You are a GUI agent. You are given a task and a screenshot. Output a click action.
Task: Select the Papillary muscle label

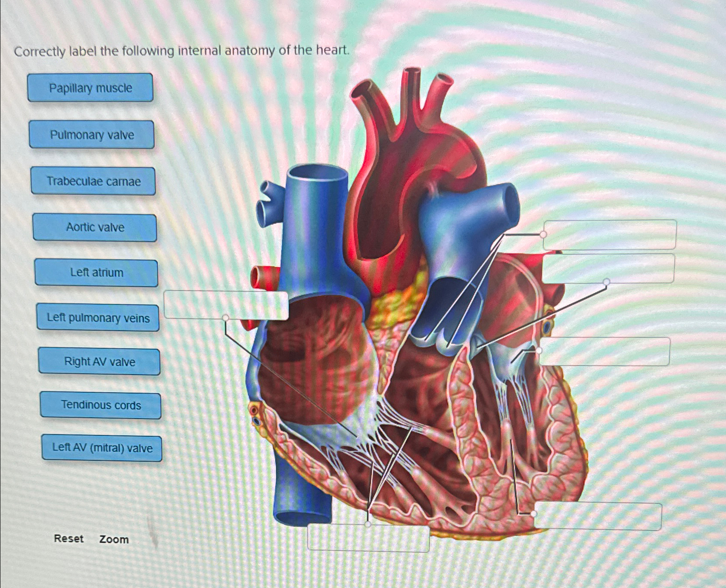(90, 88)
